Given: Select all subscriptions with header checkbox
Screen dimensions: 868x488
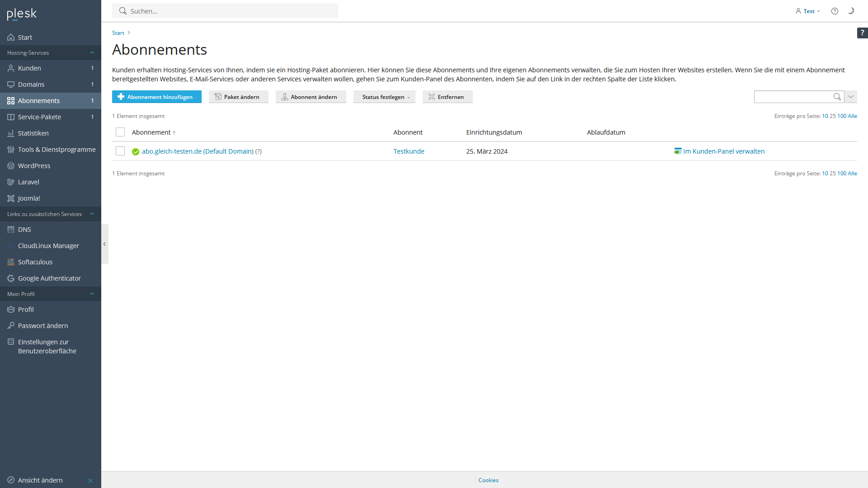Looking at the screenshot, I should 120,132.
